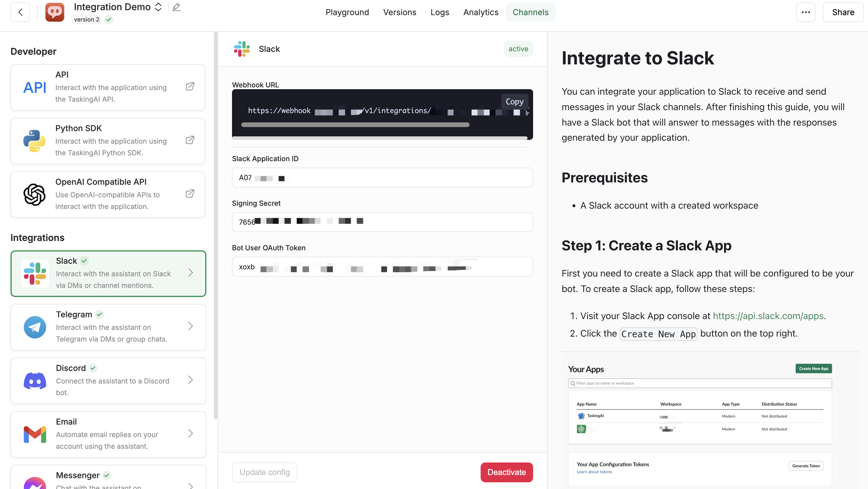Click the Messenger logo icon

coord(35,483)
